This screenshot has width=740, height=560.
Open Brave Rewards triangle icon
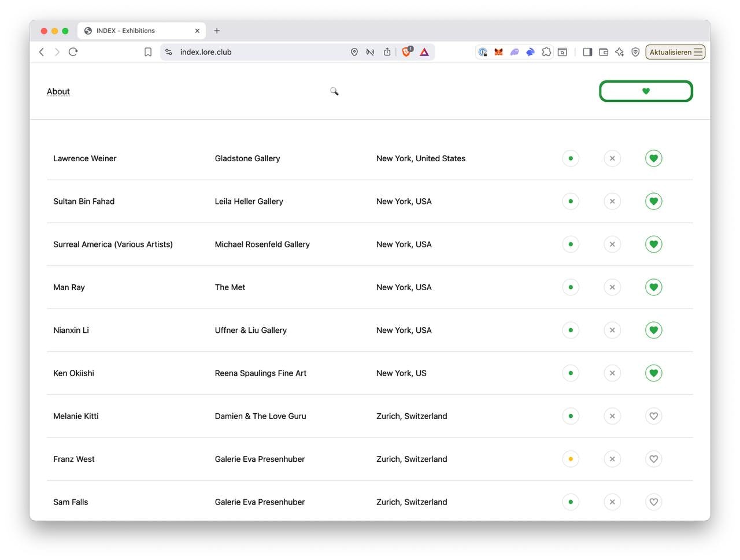[424, 52]
